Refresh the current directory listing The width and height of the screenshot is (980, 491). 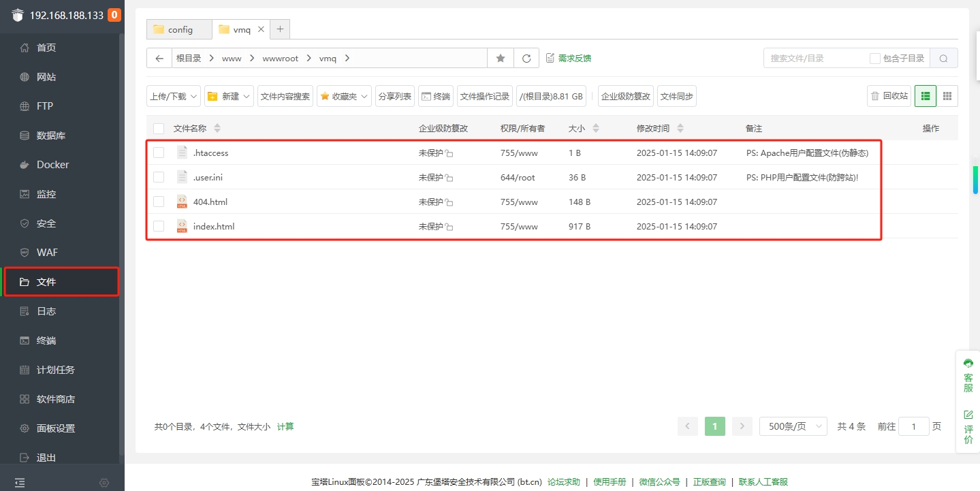coord(526,58)
